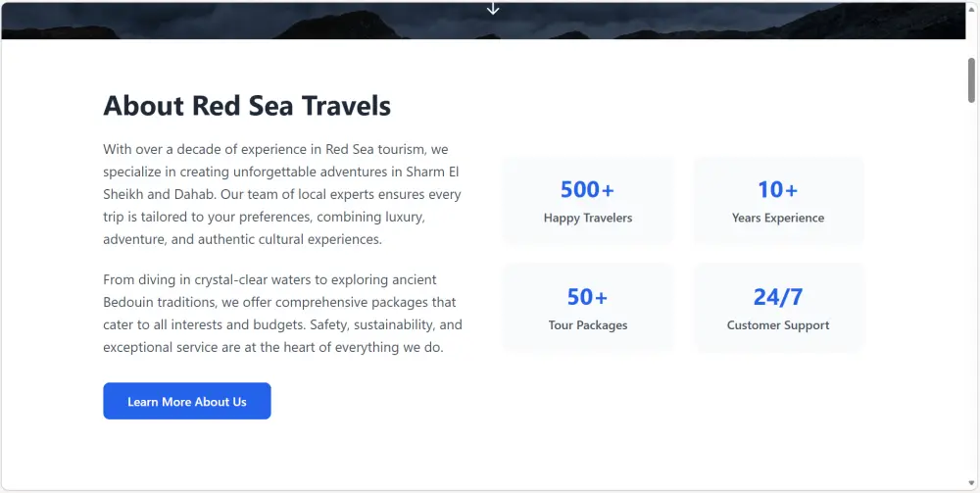Screen dimensions: 980x493
Task: Click the second paragraph about Bedouin traditions
Action: click(x=282, y=314)
